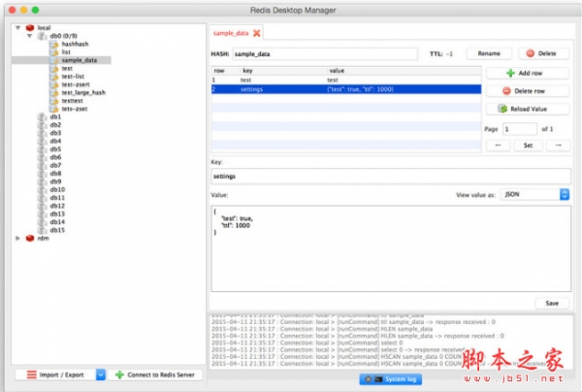Click the Reload Value refresh icon

(502, 109)
